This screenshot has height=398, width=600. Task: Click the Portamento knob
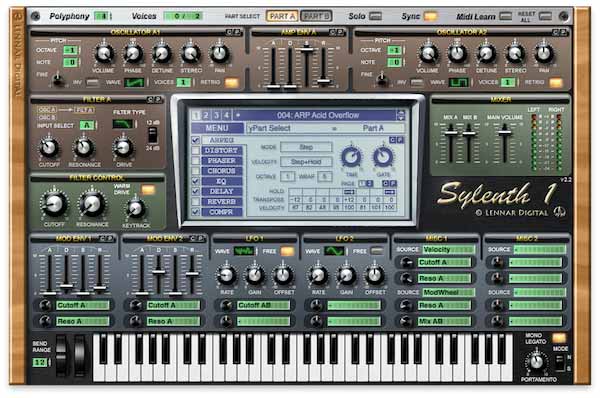pyautogui.click(x=536, y=361)
